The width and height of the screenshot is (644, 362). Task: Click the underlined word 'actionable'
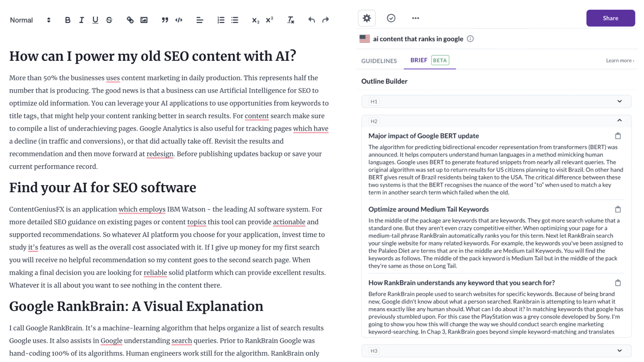pos(289,222)
